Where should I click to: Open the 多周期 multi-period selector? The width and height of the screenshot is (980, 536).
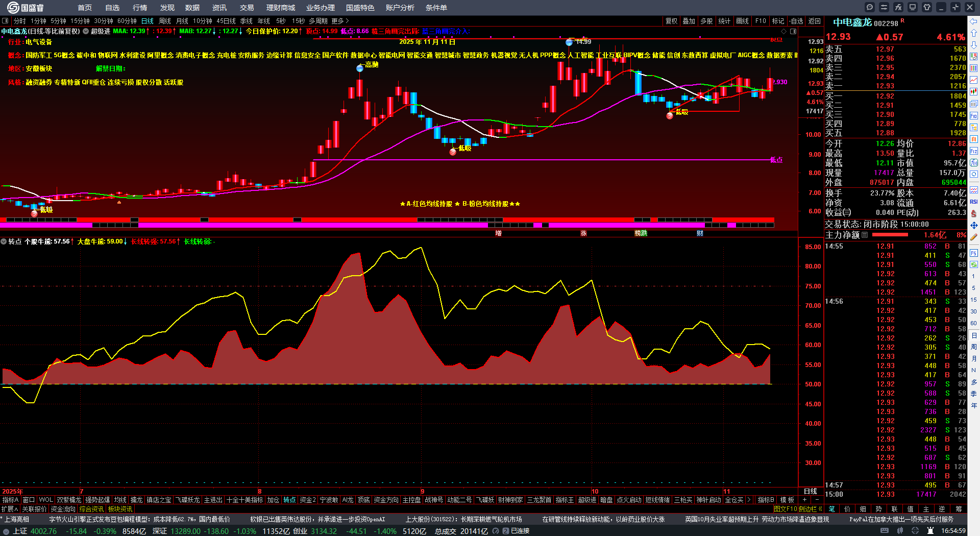pyautogui.click(x=318, y=21)
